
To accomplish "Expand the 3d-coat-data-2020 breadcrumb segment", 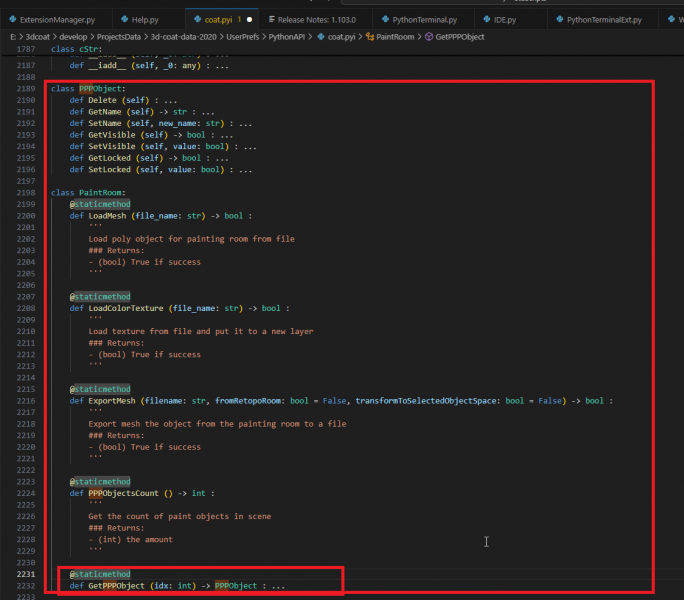I will [x=181, y=36].
